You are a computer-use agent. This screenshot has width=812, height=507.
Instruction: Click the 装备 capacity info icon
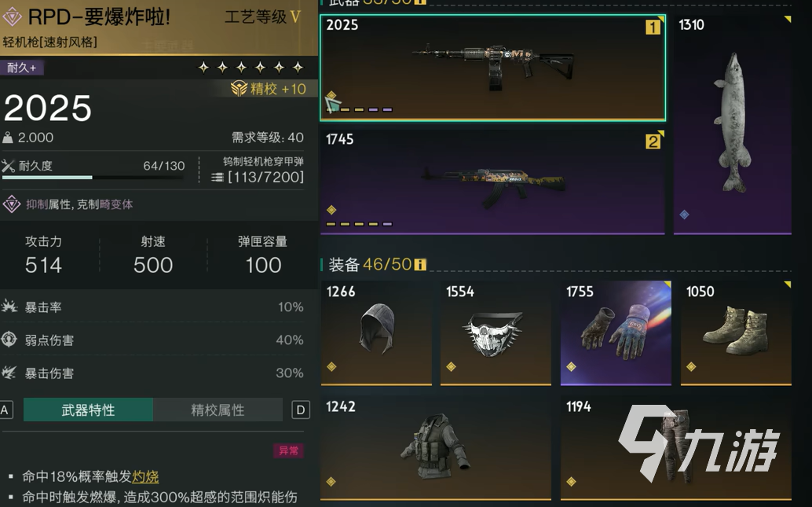point(420,265)
